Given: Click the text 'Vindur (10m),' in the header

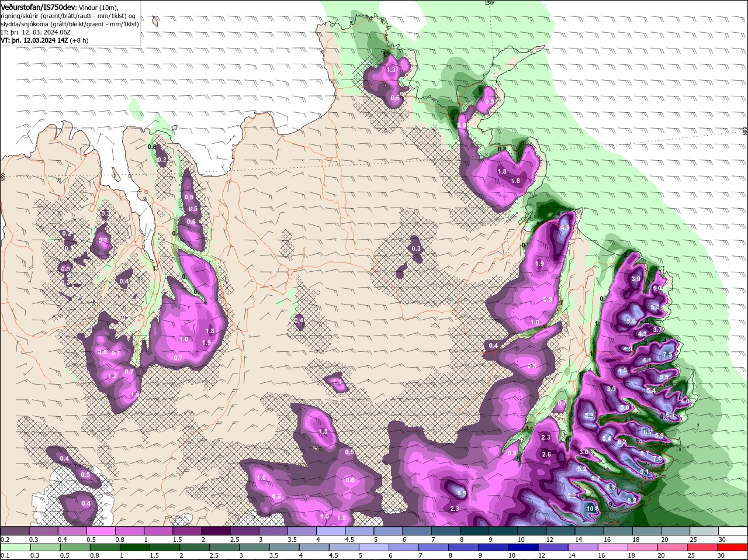Looking at the screenshot, I should tap(98, 8).
